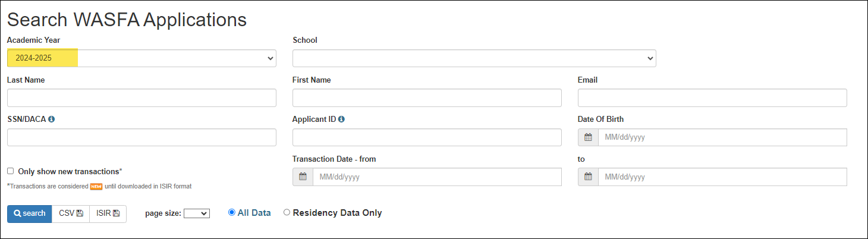Click the SSN/DACA info icon
This screenshot has height=239, width=868.
coord(52,119)
